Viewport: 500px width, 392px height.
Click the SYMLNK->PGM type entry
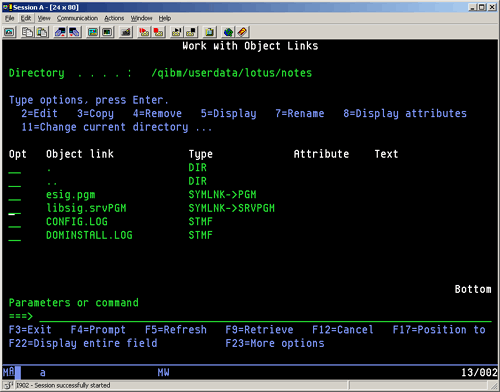(222, 195)
